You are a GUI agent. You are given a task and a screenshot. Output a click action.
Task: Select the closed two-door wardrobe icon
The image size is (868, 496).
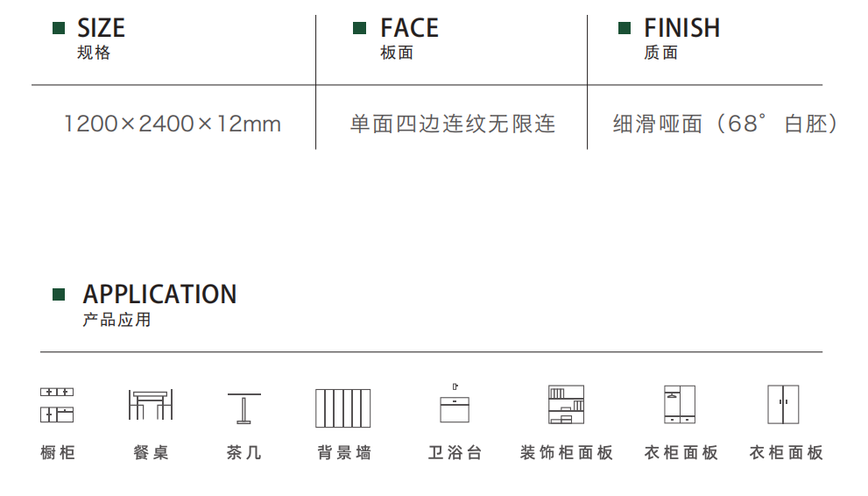[783, 405]
